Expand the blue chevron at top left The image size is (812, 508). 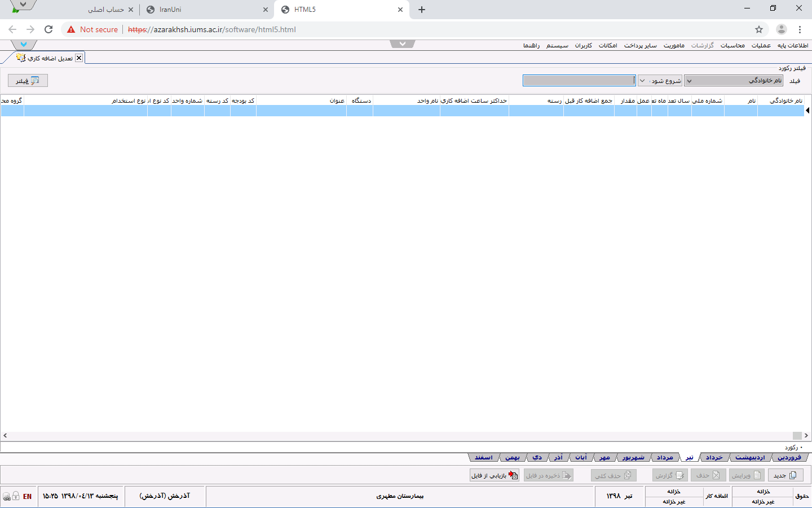coord(24,44)
